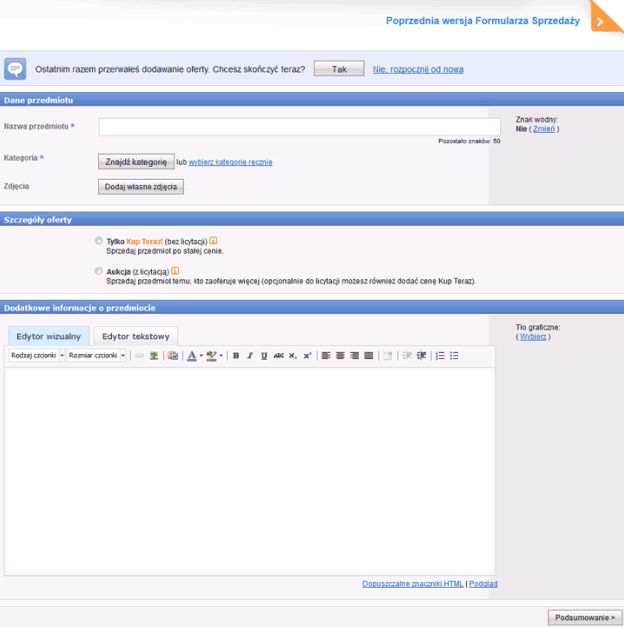Screen dimensions: 624x628
Task: Open the Rozmiar czcionki dropdown
Action: tap(97, 356)
